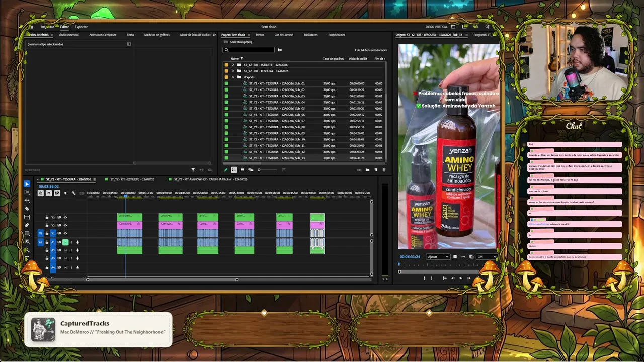Toggle insert sequences as nests button

pos(41,193)
